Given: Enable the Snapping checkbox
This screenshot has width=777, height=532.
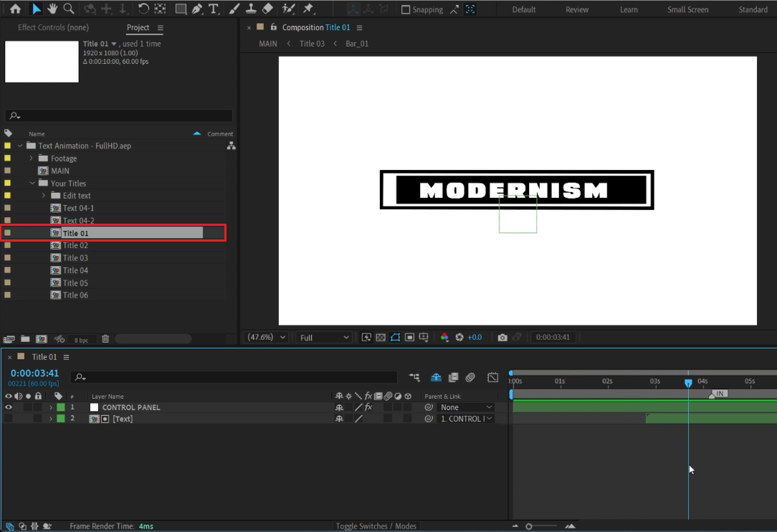Looking at the screenshot, I should coord(406,10).
